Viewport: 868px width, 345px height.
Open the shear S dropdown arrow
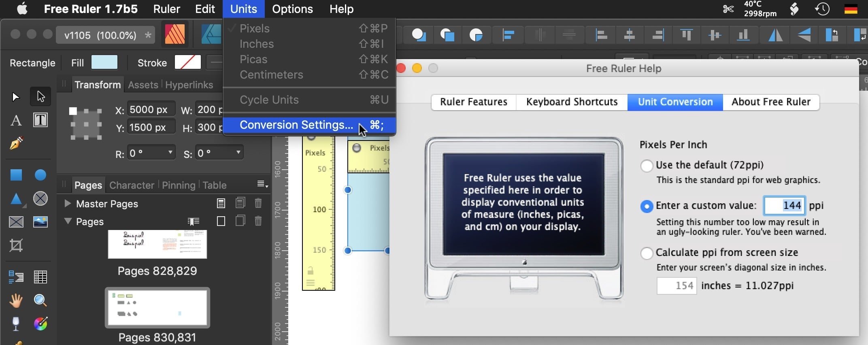[238, 152]
